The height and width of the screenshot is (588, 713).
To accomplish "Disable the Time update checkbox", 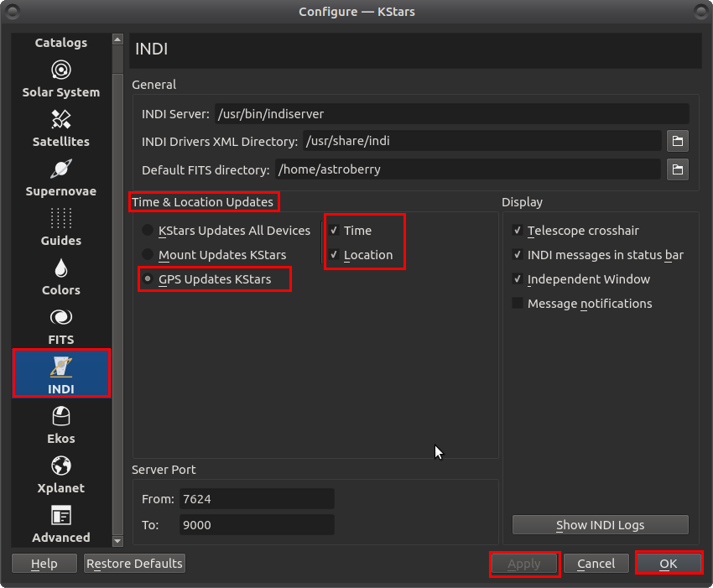I will tap(333, 230).
